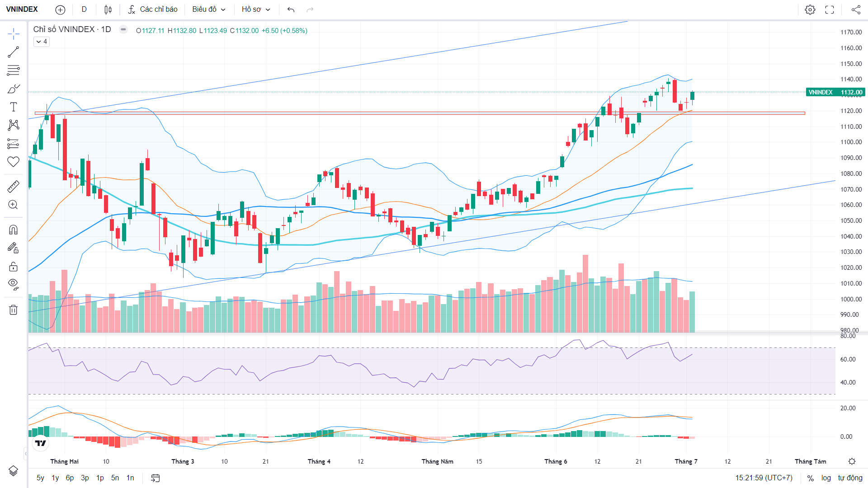This screenshot has height=488, width=868.
Task: Toggle log scale mode
Action: click(x=826, y=478)
